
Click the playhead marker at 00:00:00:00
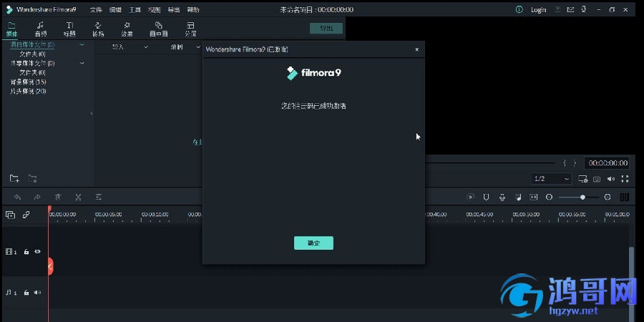[49, 209]
